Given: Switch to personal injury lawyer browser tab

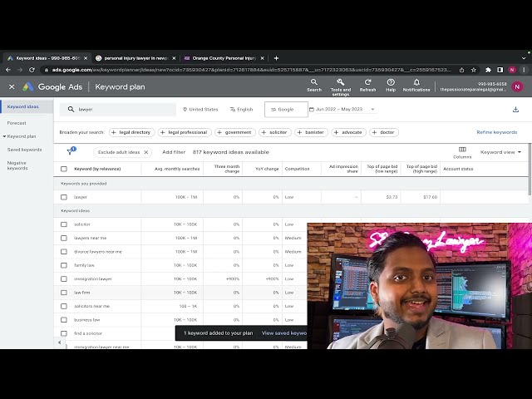Looking at the screenshot, I should pos(135,58).
